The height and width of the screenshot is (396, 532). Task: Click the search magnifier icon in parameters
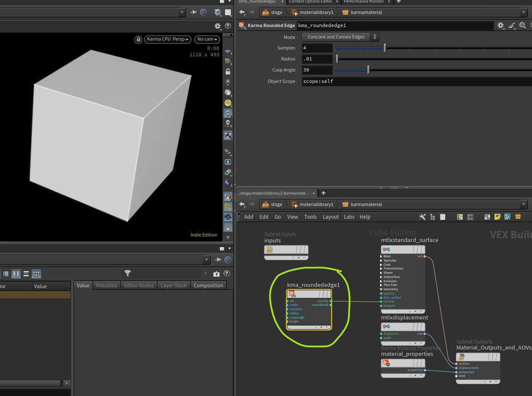[x=523, y=26]
